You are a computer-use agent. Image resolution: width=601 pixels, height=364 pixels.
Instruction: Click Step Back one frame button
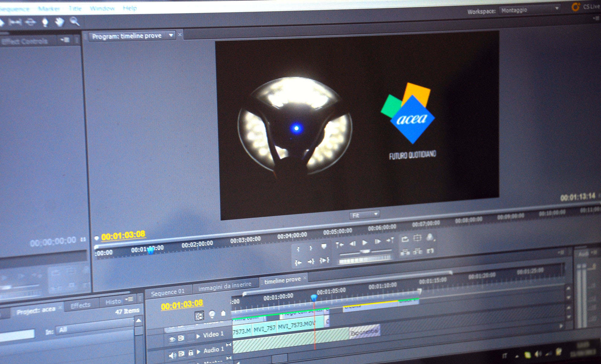[x=352, y=244]
